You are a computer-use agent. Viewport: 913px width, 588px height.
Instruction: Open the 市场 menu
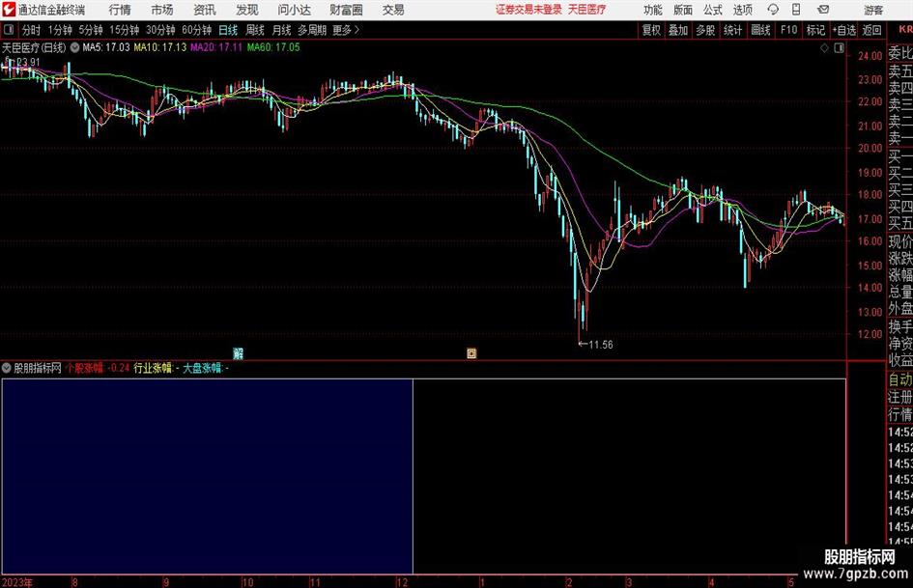(x=162, y=10)
